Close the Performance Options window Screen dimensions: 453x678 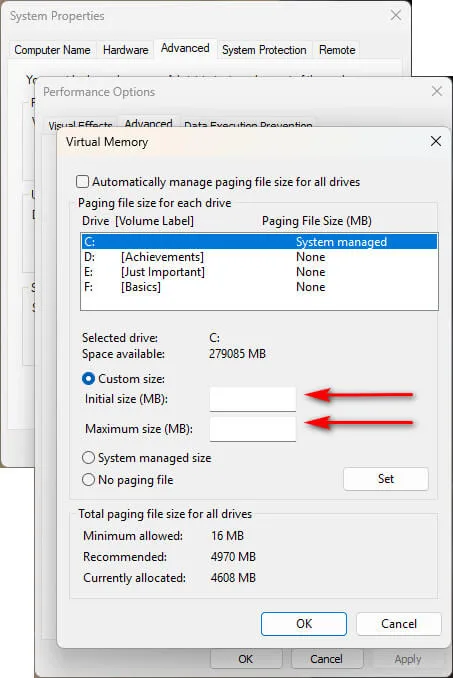pyautogui.click(x=437, y=91)
